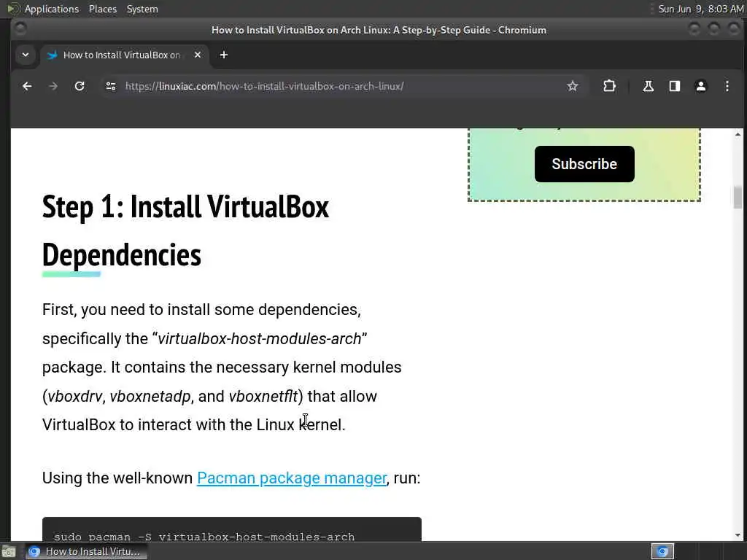Screen dimensions: 747x560
Task: Click the page scrollbar thumb
Action: pyautogui.click(x=738, y=197)
